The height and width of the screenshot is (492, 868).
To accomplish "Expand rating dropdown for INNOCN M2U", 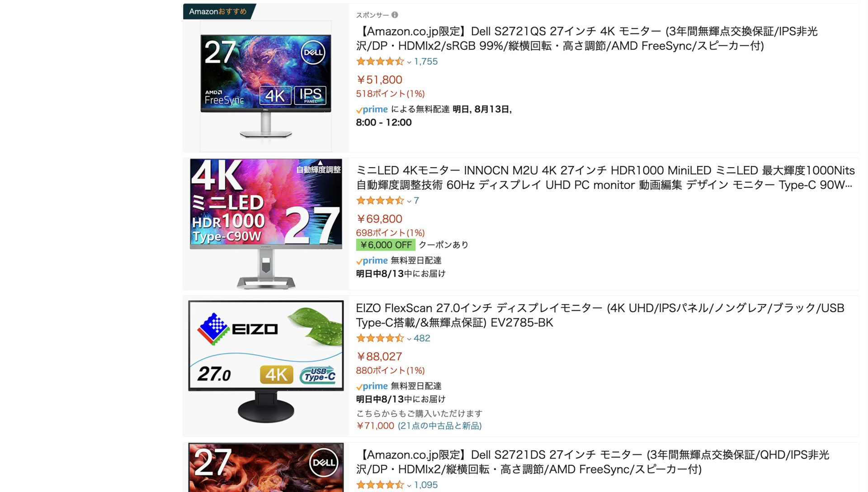I will coord(409,201).
